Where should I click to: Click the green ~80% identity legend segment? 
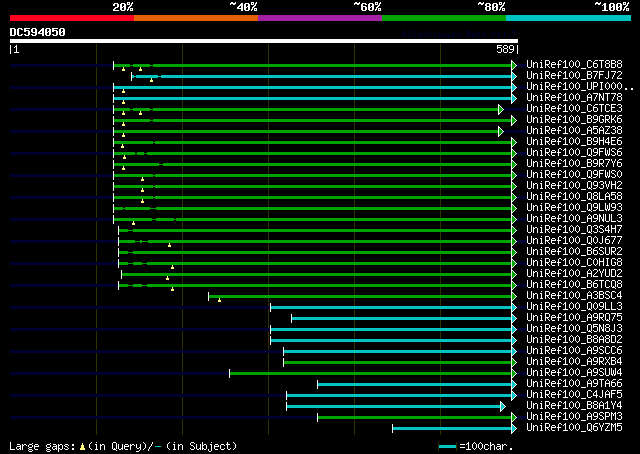(444, 18)
